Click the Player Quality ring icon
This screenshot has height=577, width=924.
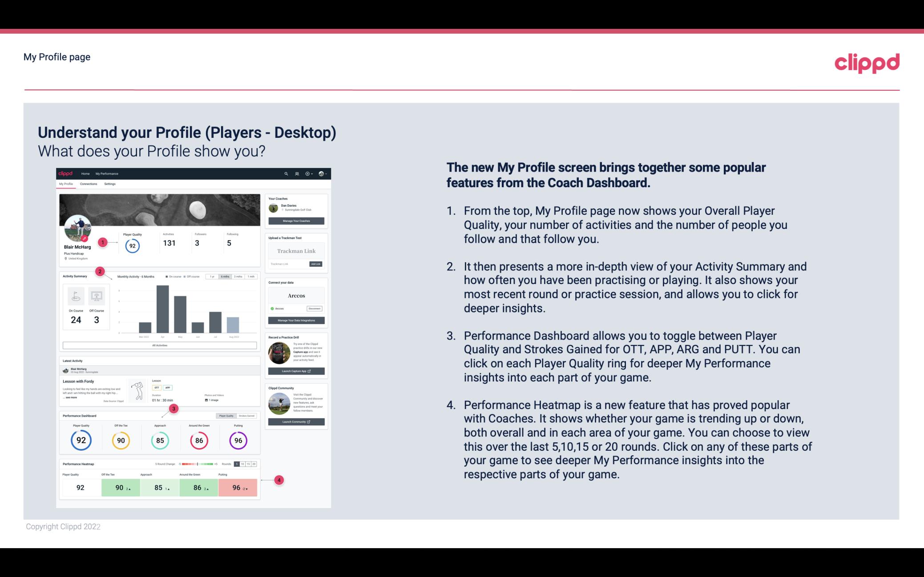[x=81, y=439]
